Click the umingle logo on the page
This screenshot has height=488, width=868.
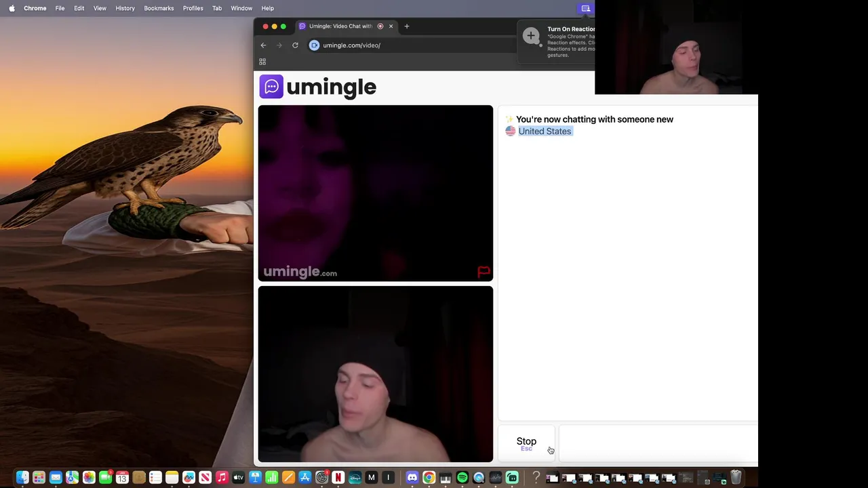pos(317,87)
